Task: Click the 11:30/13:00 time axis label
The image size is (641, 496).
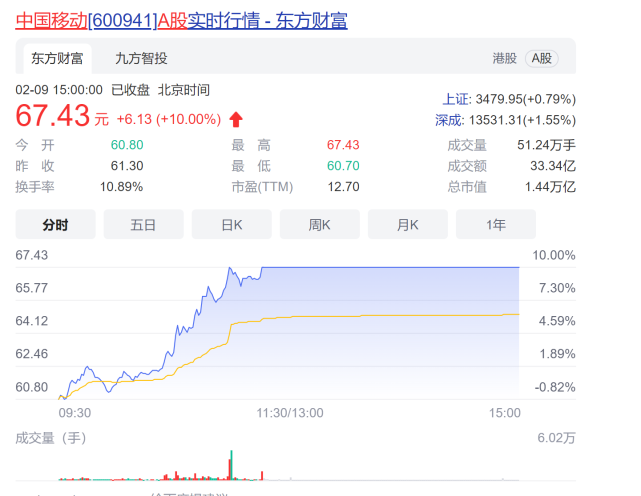Action: [x=290, y=413]
